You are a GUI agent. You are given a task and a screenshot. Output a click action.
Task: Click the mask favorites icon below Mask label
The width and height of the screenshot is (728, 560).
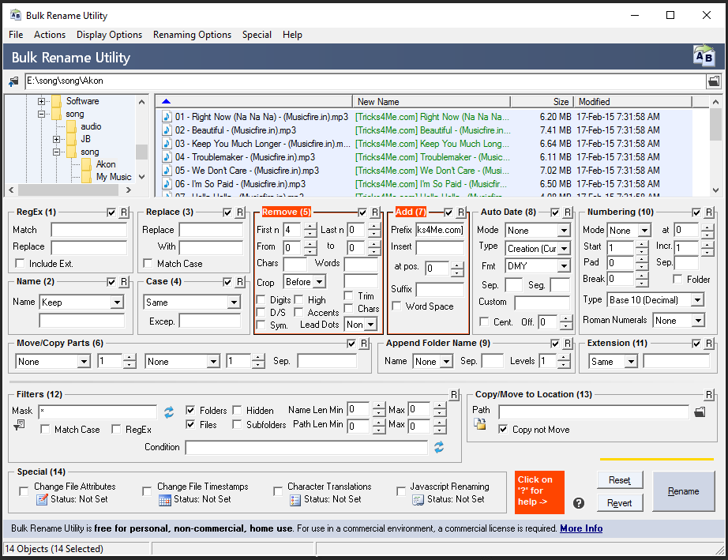point(19,424)
